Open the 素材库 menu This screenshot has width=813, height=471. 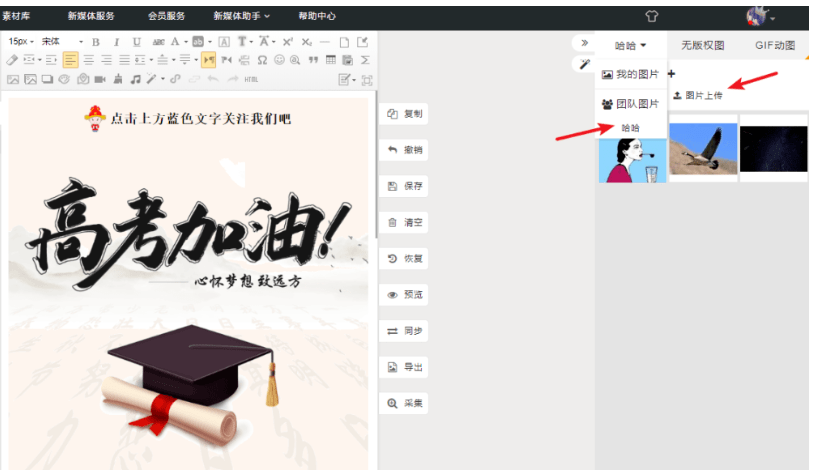(x=16, y=16)
